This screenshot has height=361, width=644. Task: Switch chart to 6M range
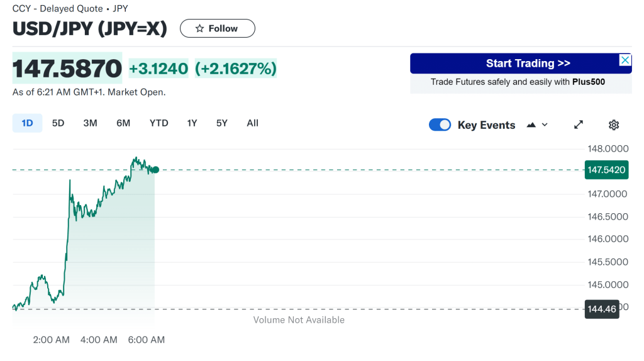[x=123, y=123]
